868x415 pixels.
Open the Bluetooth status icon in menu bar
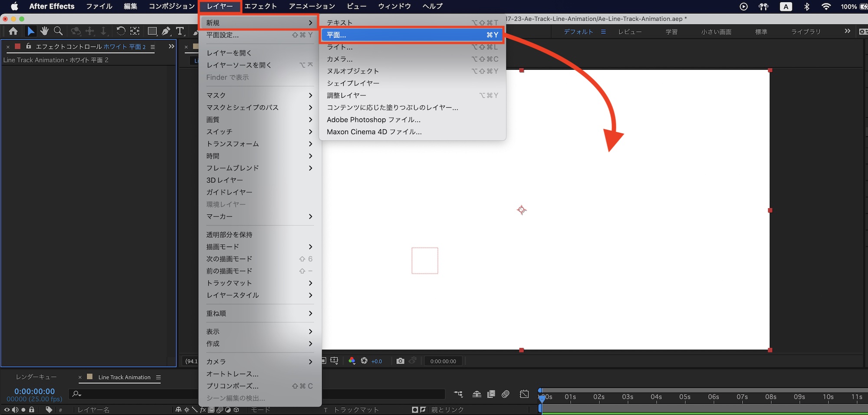pos(807,7)
